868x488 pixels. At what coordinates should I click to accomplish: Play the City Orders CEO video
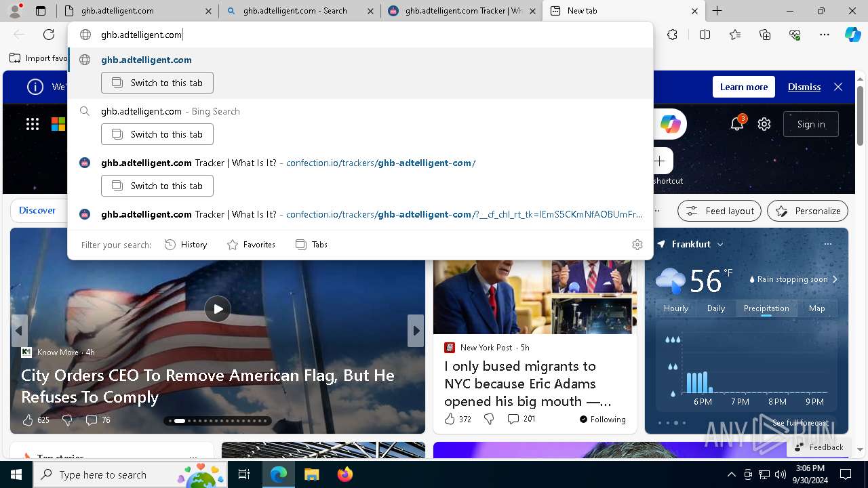pyautogui.click(x=218, y=309)
